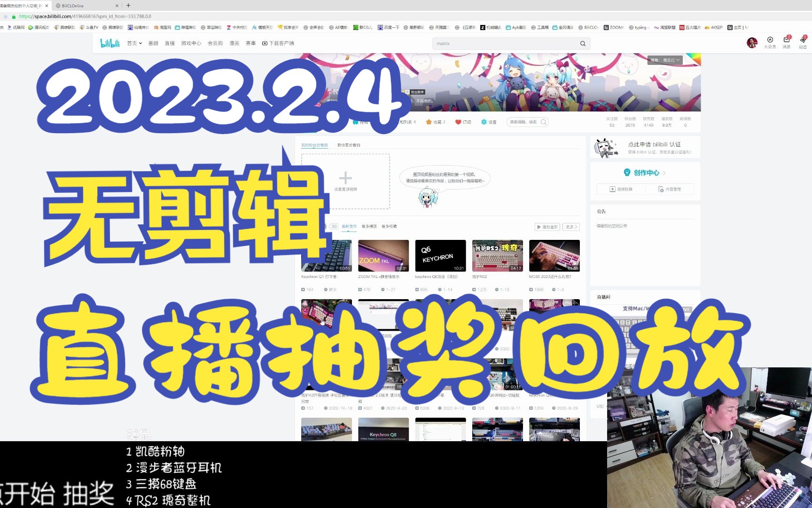
Task: Open the 腾讯视频 bookmark
Action: click(x=39, y=28)
